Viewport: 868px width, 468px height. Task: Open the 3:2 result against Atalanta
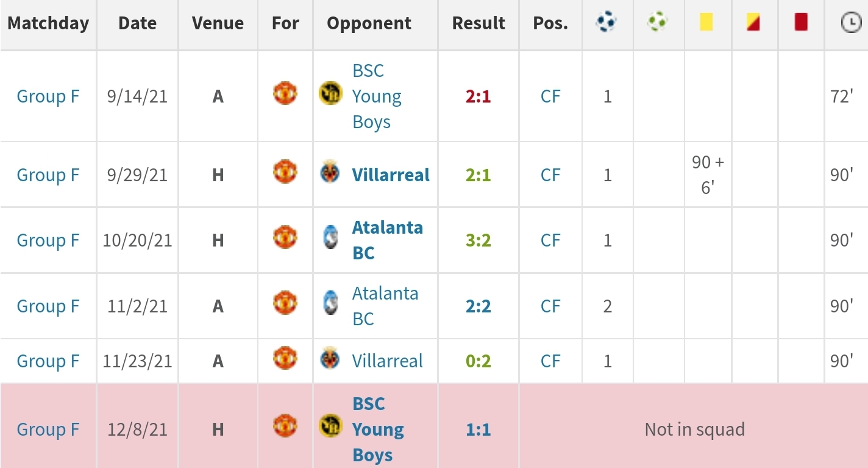478,240
